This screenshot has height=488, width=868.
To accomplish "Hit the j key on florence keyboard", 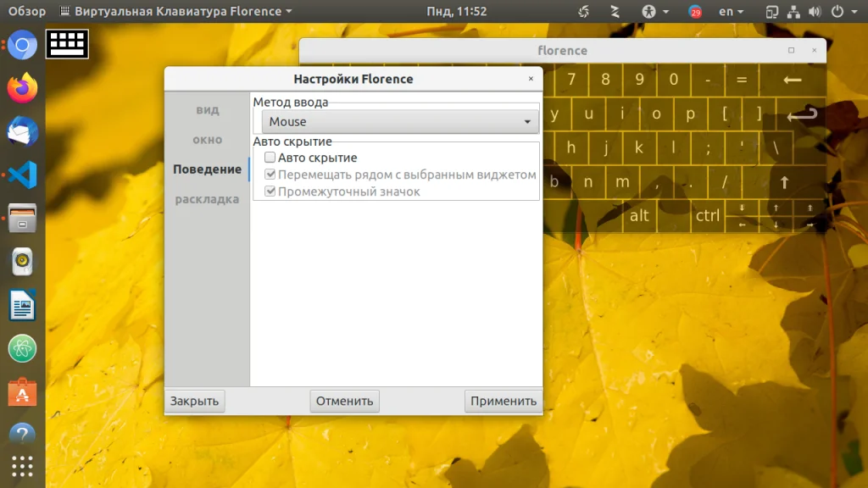I will [605, 147].
